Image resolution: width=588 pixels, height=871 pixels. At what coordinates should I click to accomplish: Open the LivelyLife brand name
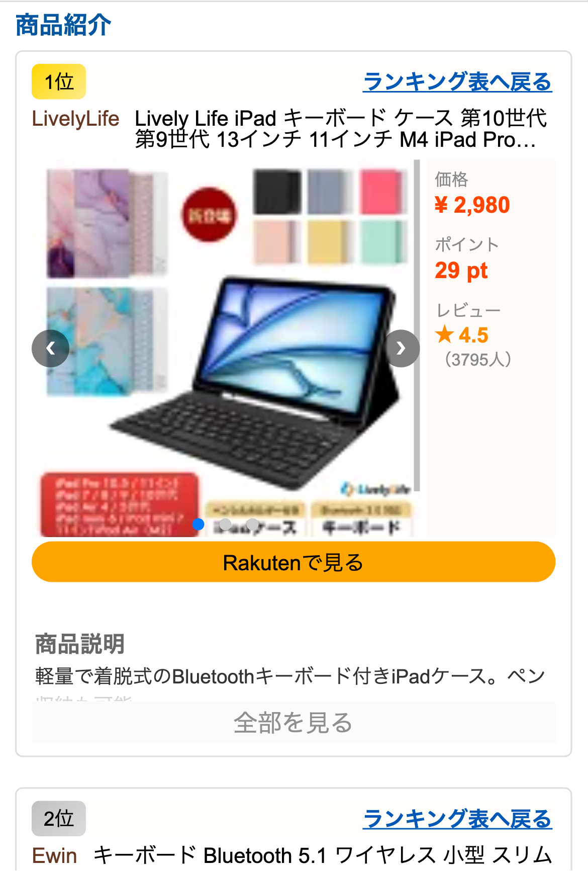pyautogui.click(x=75, y=119)
